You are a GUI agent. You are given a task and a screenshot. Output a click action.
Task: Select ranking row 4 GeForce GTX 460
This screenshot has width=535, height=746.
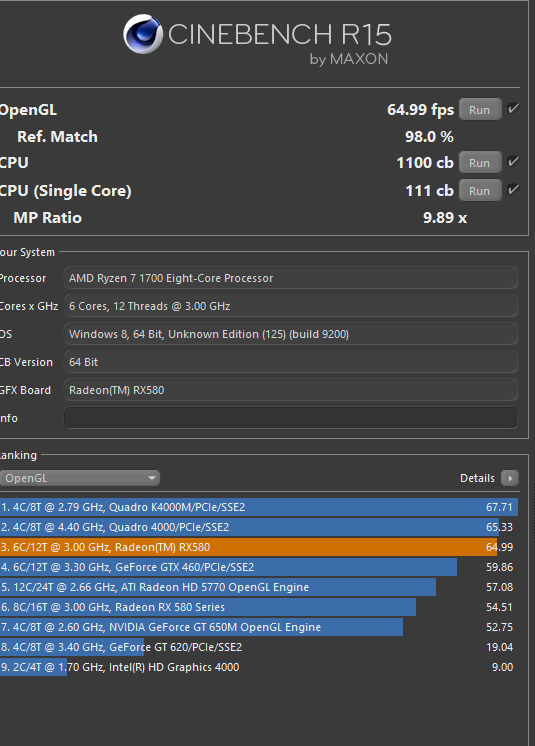click(x=259, y=567)
